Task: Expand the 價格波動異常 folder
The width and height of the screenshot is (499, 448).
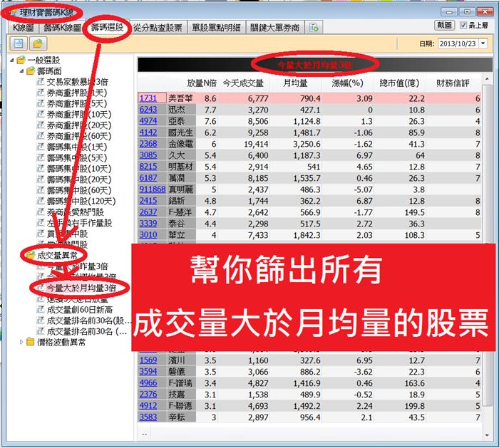Action: [21, 342]
